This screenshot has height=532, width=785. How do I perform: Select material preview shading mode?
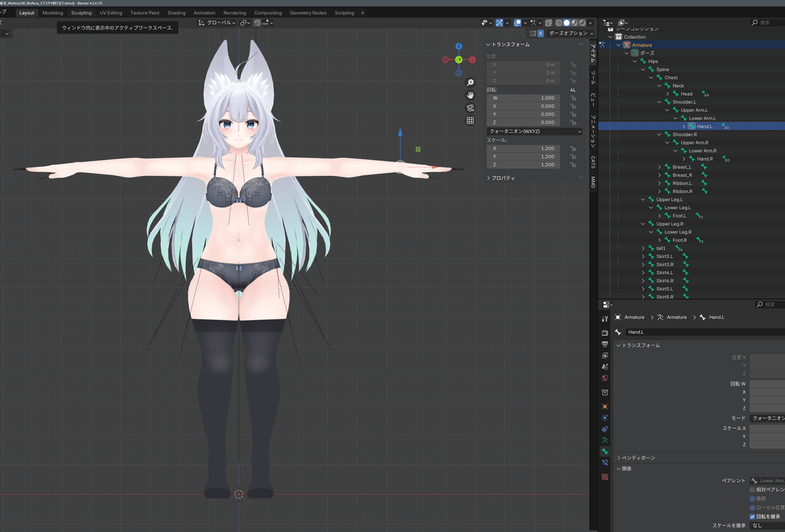click(x=574, y=24)
